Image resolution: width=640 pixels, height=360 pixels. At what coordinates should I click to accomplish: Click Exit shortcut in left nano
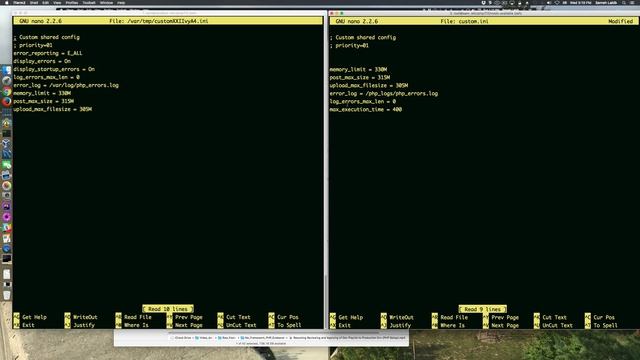point(24,325)
